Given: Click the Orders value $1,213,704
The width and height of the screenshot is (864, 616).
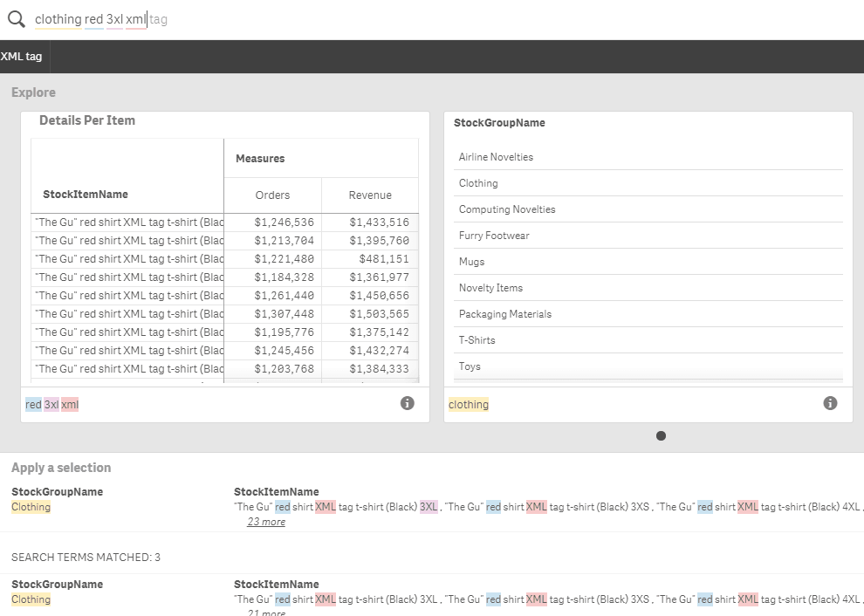Looking at the screenshot, I should coord(285,241).
